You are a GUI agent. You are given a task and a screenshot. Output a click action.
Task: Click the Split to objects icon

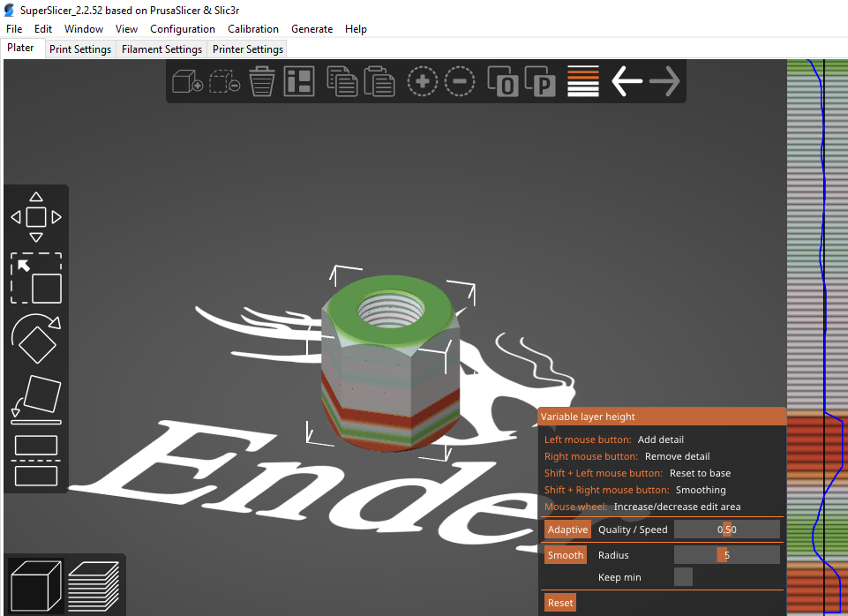point(502,81)
